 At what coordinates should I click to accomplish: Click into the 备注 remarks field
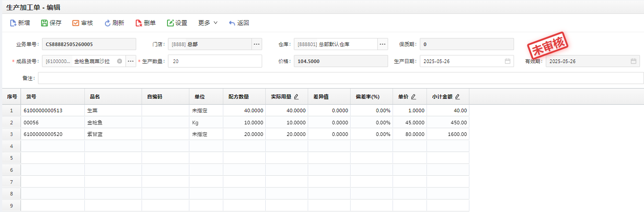coord(339,78)
